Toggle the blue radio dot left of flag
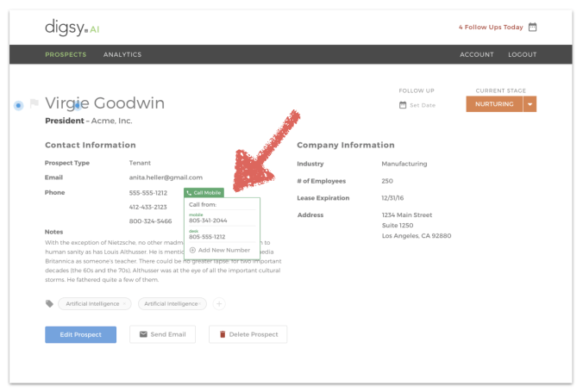The height and width of the screenshot is (392, 583). 19,105
